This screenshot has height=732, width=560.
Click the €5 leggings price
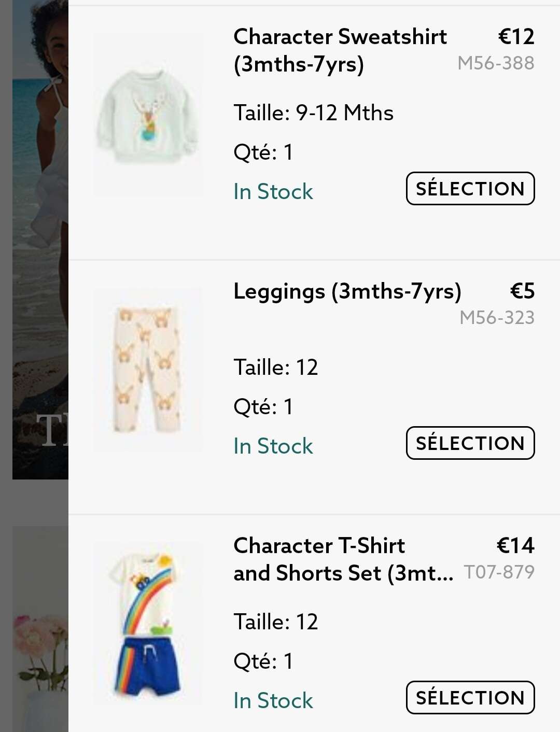522,291
